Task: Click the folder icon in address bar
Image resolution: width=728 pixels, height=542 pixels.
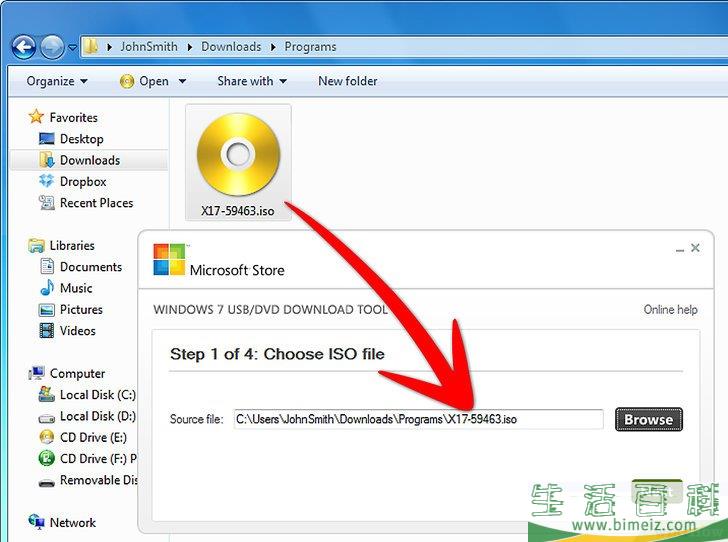Action: pyautogui.click(x=91, y=46)
